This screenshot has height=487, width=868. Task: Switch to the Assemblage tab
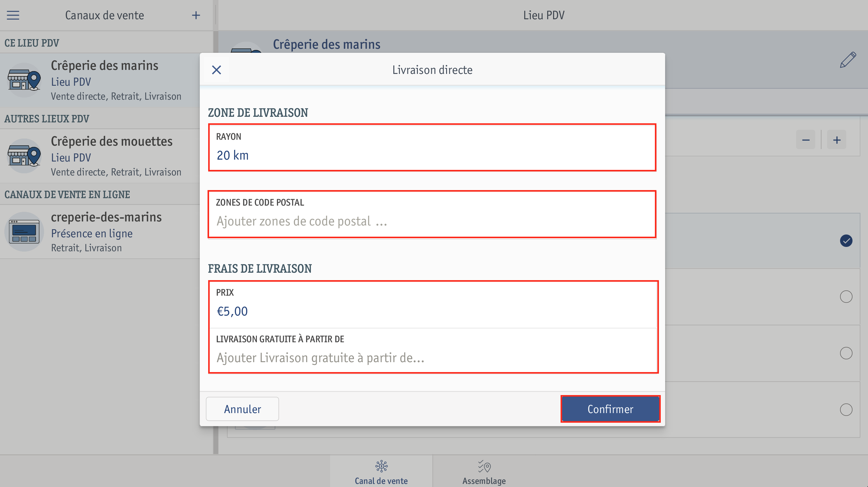[484, 471]
